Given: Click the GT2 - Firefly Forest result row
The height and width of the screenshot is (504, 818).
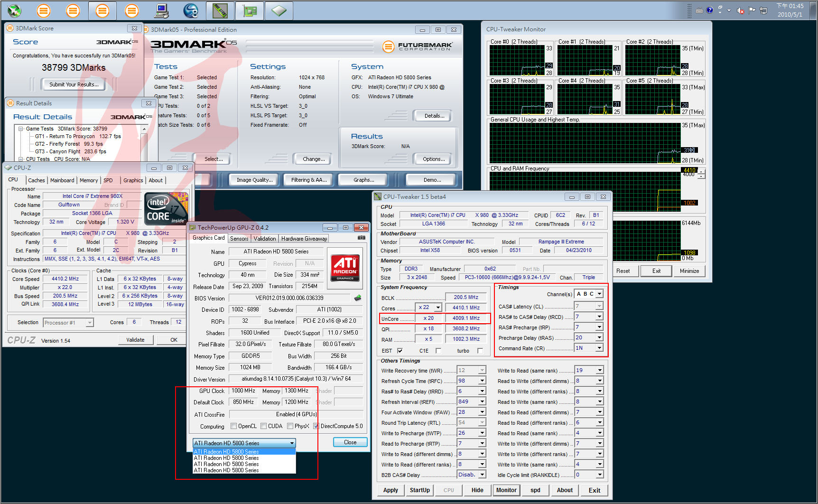Looking at the screenshot, I should [x=69, y=144].
